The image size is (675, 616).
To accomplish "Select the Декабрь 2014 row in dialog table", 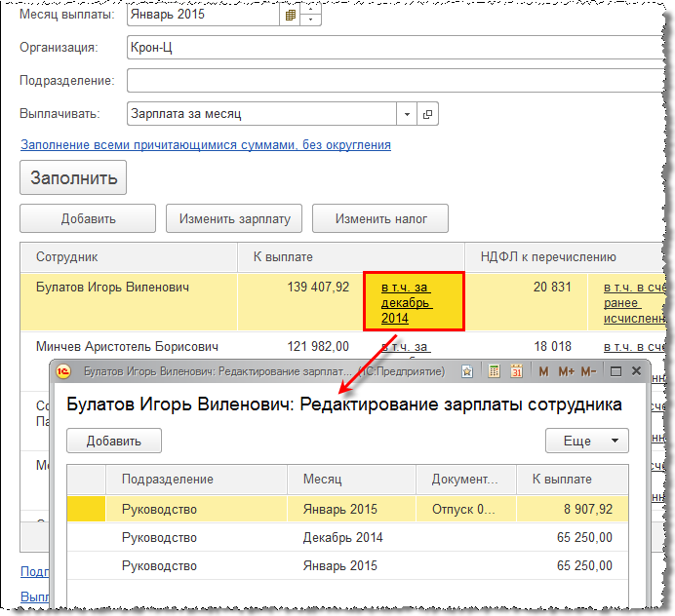I will point(341,537).
